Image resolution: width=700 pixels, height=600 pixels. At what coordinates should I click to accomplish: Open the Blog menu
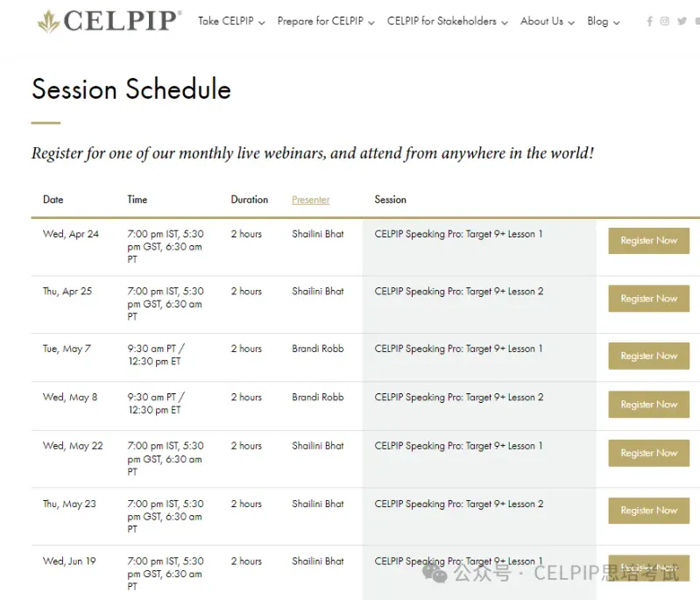coord(603,22)
